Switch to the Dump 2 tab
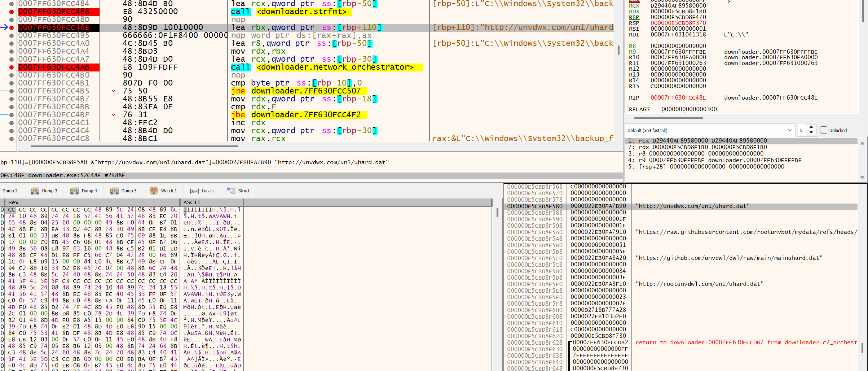This screenshot has width=868, height=371. 10,191
